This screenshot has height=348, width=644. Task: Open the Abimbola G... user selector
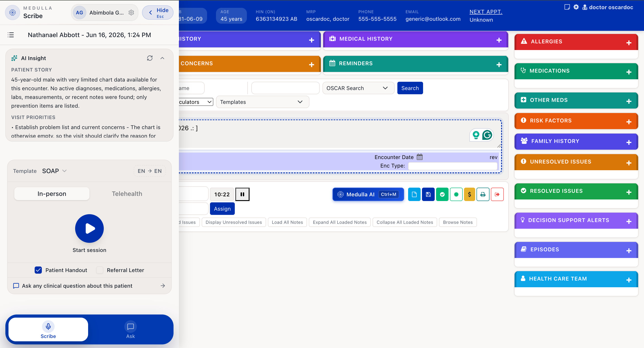tap(104, 13)
